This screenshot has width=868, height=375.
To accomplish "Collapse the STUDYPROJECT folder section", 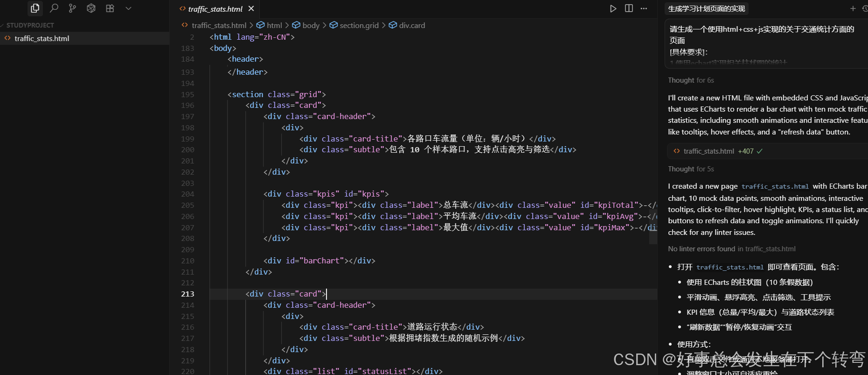I will (x=30, y=25).
